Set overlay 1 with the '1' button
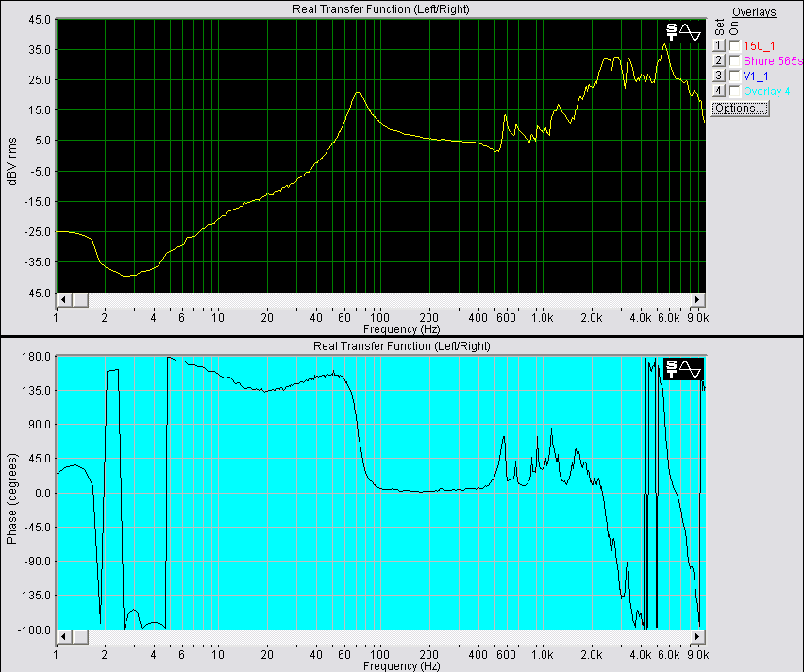This screenshot has height=672, width=804. click(x=718, y=45)
